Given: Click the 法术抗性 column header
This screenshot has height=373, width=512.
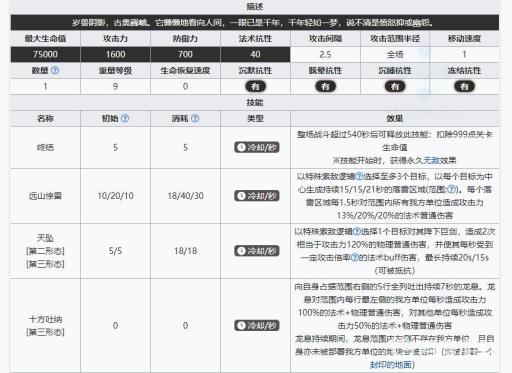Looking at the screenshot, I should [255, 38].
